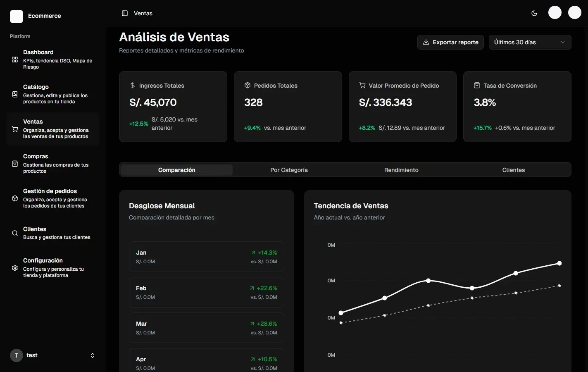Select the Catálogo sidebar icon
This screenshot has height=372, width=588.
coord(14,94)
